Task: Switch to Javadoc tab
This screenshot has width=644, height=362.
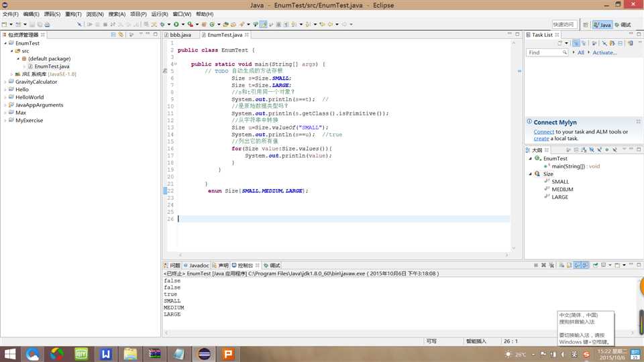Action: [x=197, y=265]
